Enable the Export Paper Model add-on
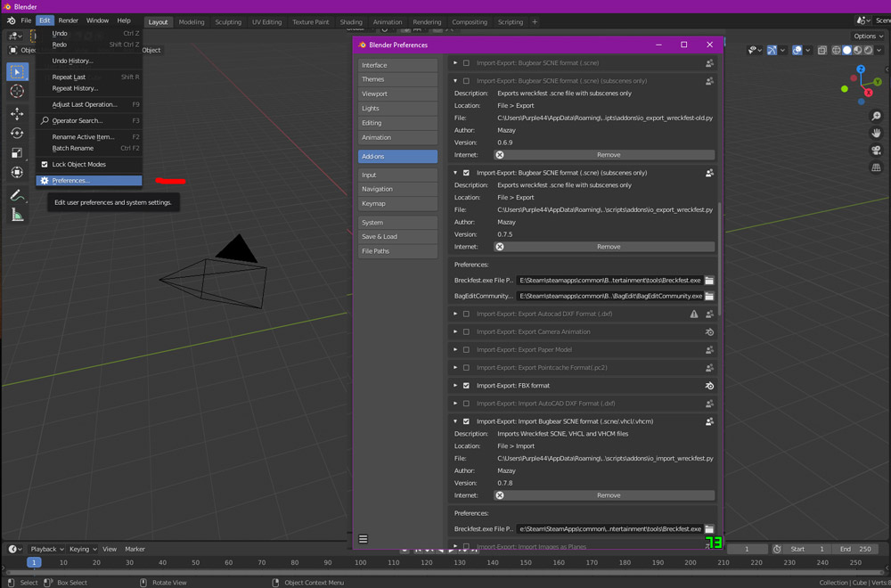 pos(466,350)
